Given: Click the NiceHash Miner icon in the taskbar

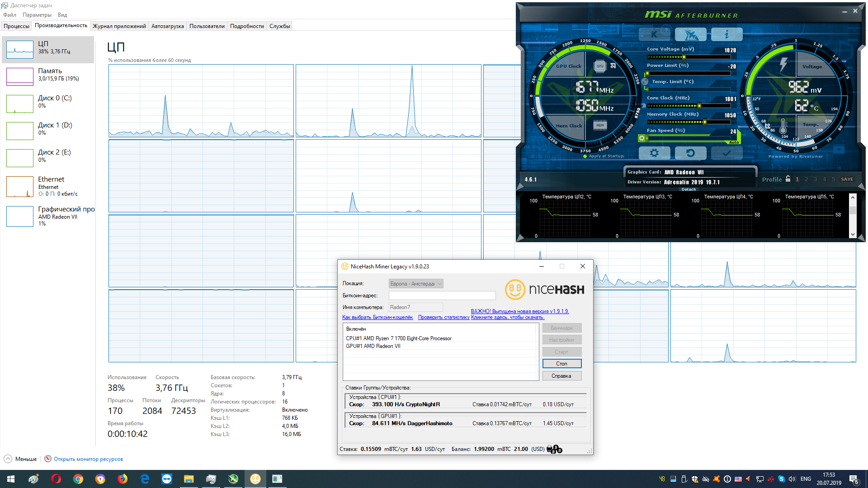Looking at the screenshot, I should [x=255, y=479].
